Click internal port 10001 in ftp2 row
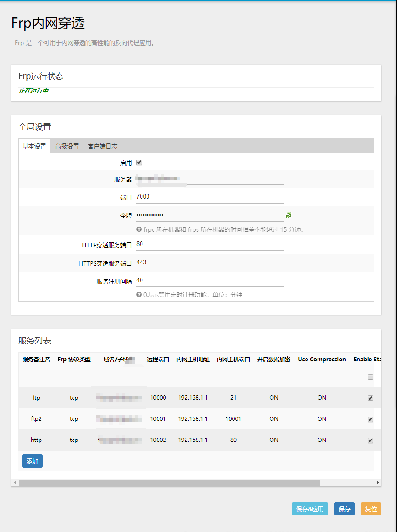The width and height of the screenshot is (397, 532). click(233, 419)
